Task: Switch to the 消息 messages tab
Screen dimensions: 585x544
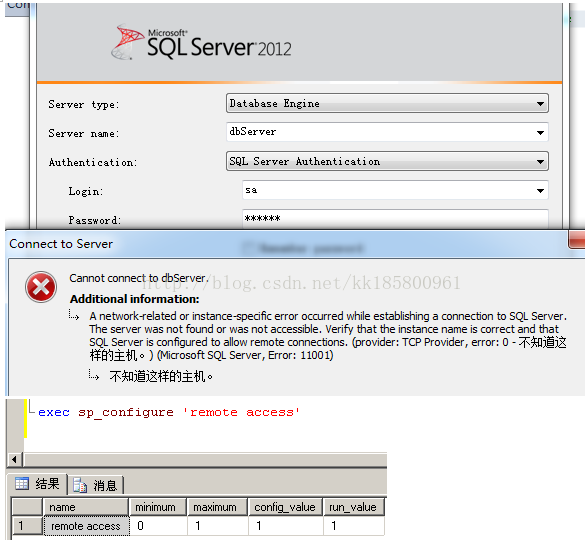Action: pos(96,485)
